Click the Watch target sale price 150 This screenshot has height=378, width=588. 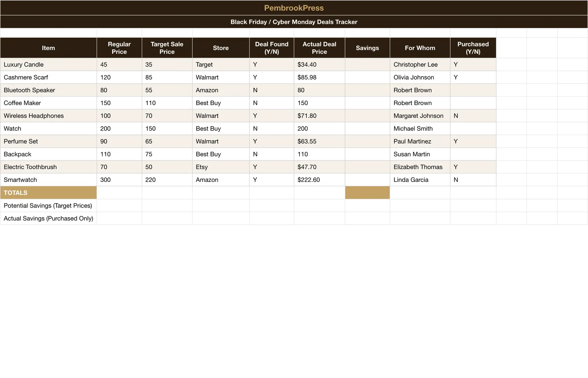point(167,129)
